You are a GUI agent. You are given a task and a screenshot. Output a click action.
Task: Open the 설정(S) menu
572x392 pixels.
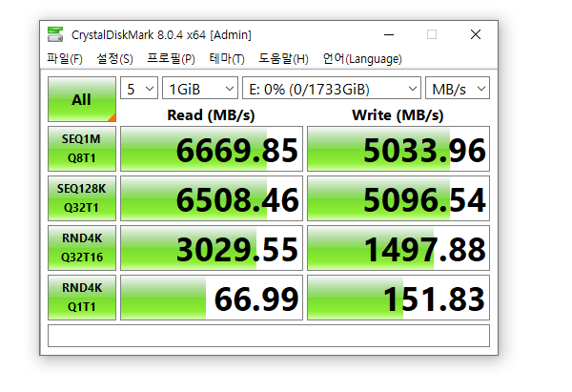point(114,59)
